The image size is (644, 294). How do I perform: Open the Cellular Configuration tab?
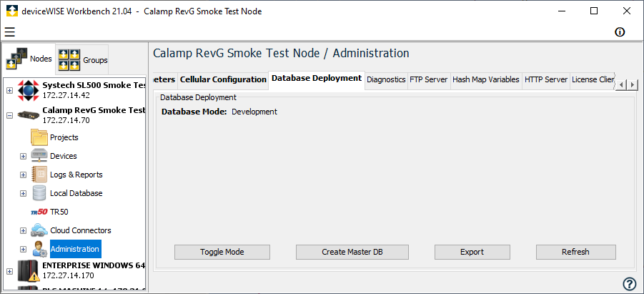tap(223, 80)
